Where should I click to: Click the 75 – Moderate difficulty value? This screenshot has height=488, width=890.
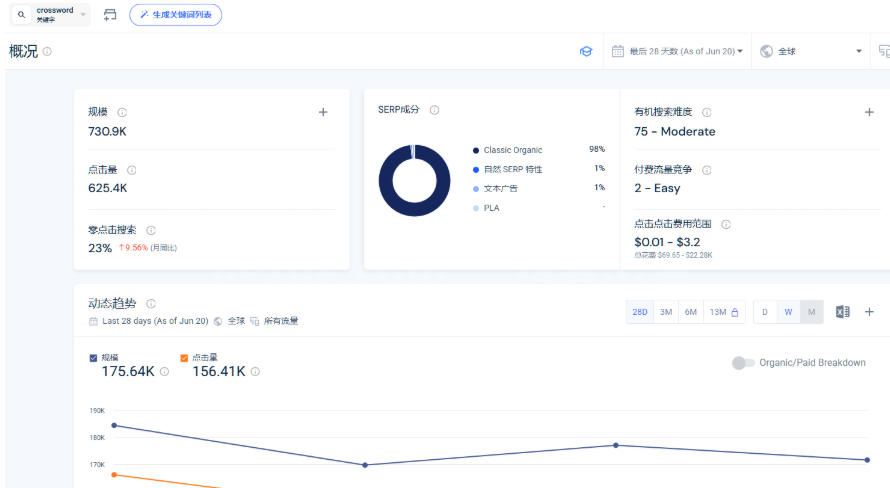tap(675, 132)
